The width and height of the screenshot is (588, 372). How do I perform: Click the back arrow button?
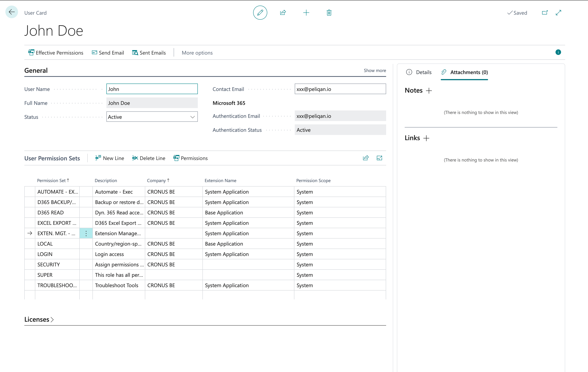[x=12, y=12]
